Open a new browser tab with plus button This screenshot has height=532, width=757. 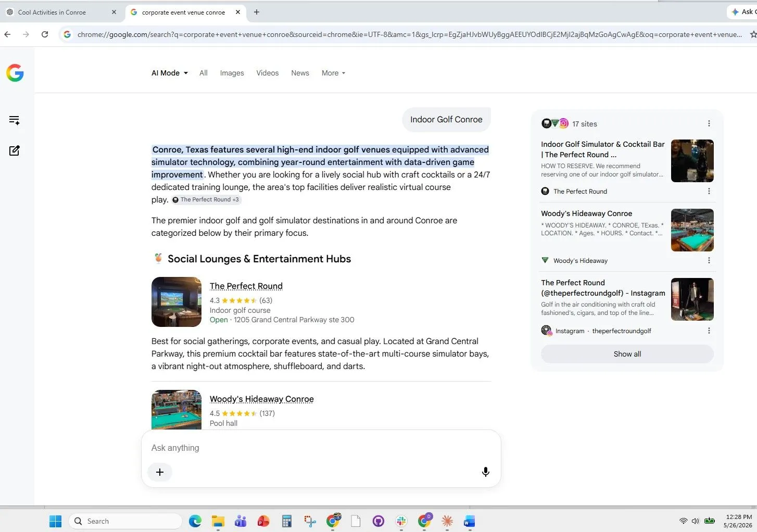pos(257,12)
